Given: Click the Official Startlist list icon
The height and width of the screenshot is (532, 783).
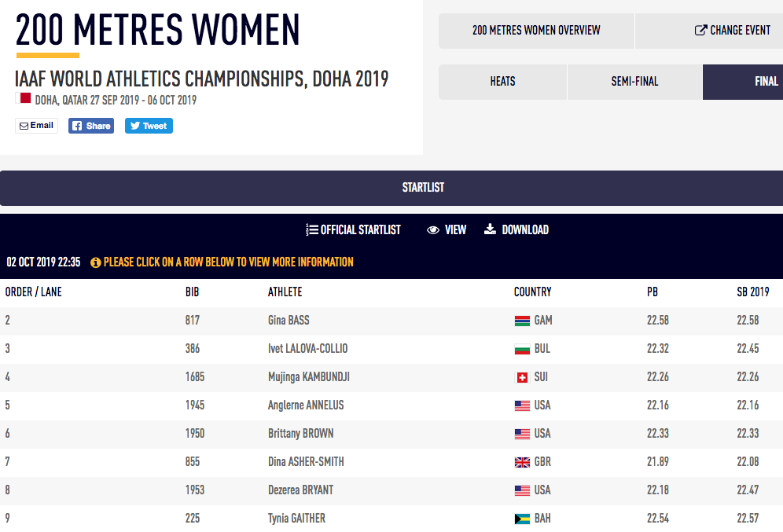Looking at the screenshot, I should click(312, 230).
